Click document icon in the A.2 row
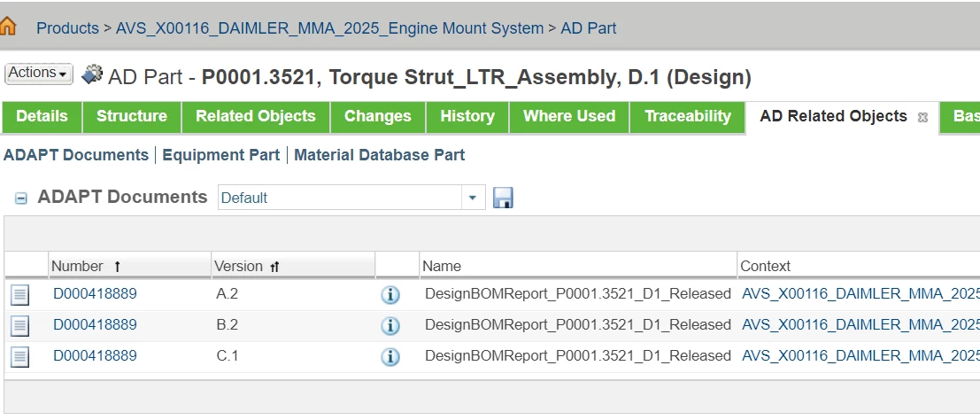Viewport: 980px width, 420px height. point(20,295)
